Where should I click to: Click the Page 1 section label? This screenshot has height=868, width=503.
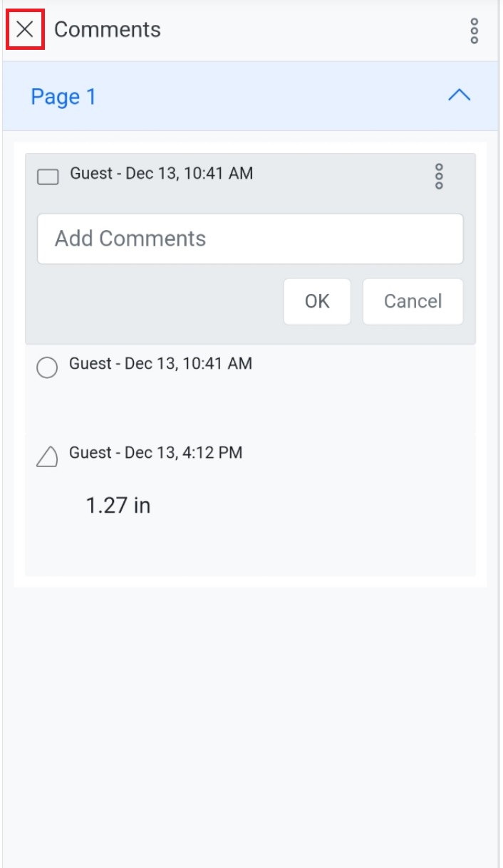pyautogui.click(x=63, y=97)
